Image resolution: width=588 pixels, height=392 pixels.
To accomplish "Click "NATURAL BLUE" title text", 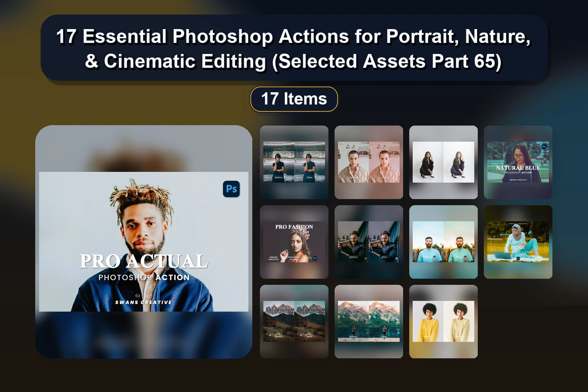I will pos(518,168).
